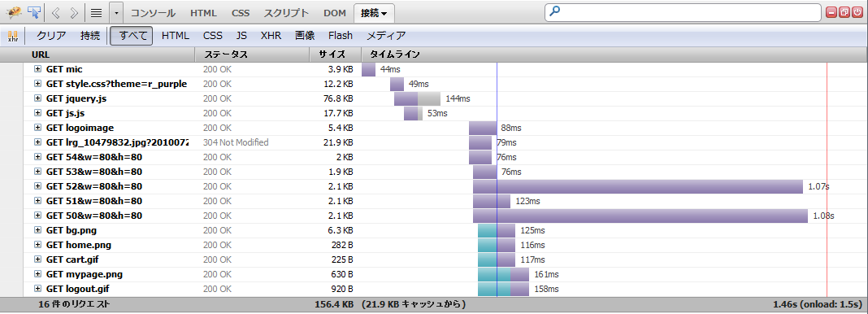Open the command line list icon
This screenshot has height=314, width=868.
point(97,12)
